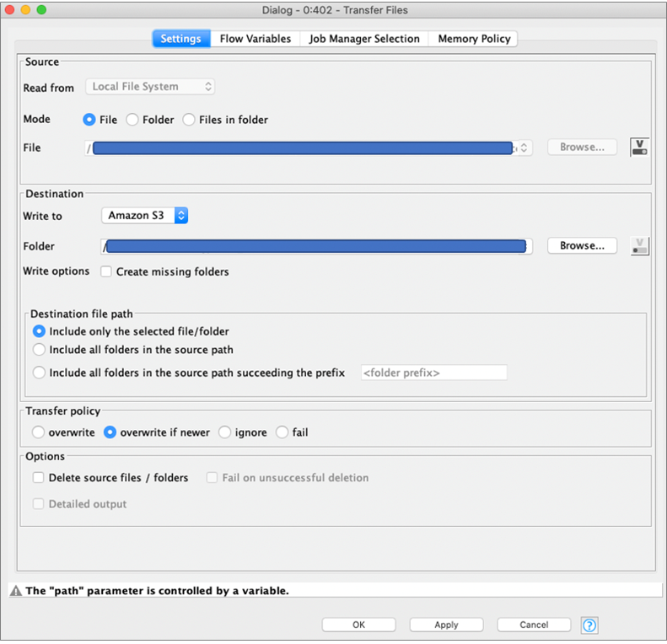
Task: Choose Include all folders in the source path
Action: (x=39, y=350)
